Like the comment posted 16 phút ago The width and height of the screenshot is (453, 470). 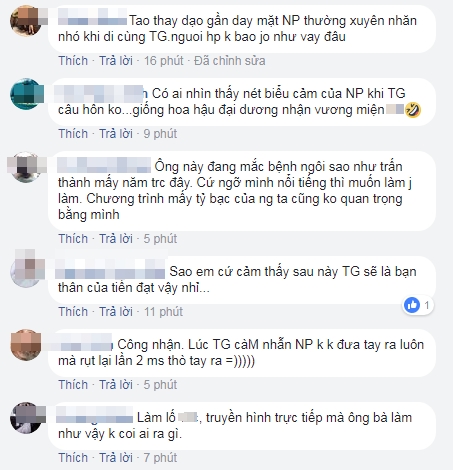coord(73,61)
